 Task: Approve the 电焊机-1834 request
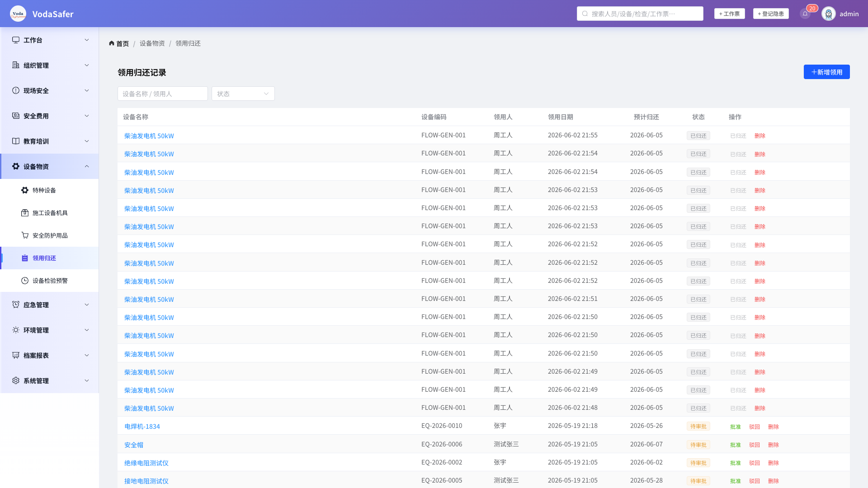736,427
